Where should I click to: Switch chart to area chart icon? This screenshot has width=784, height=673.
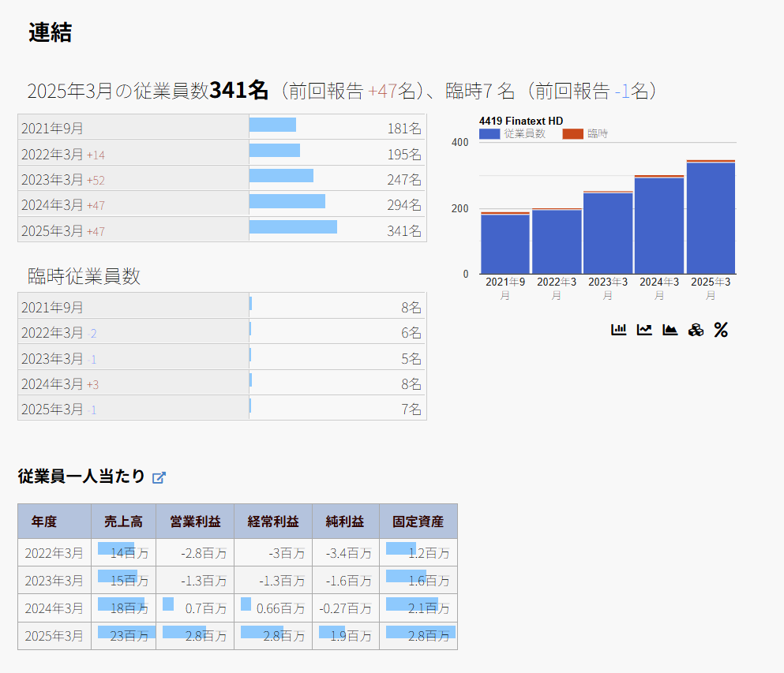tap(670, 330)
